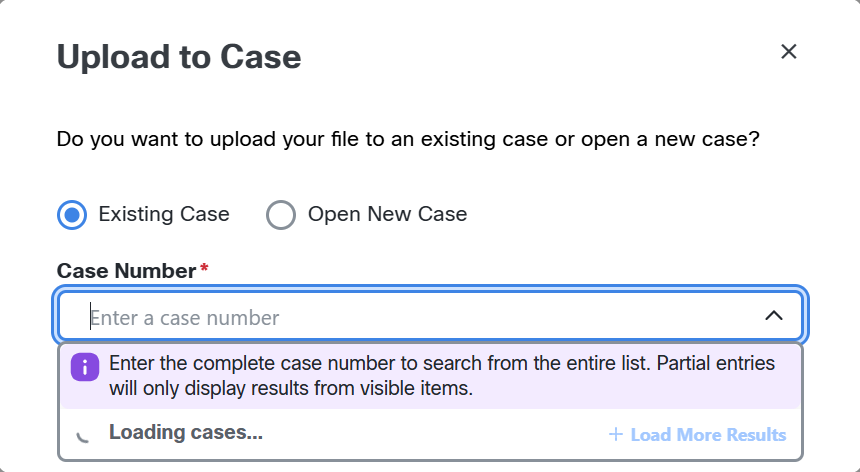
Task: Click the Upload to Case heading
Action: 179,57
